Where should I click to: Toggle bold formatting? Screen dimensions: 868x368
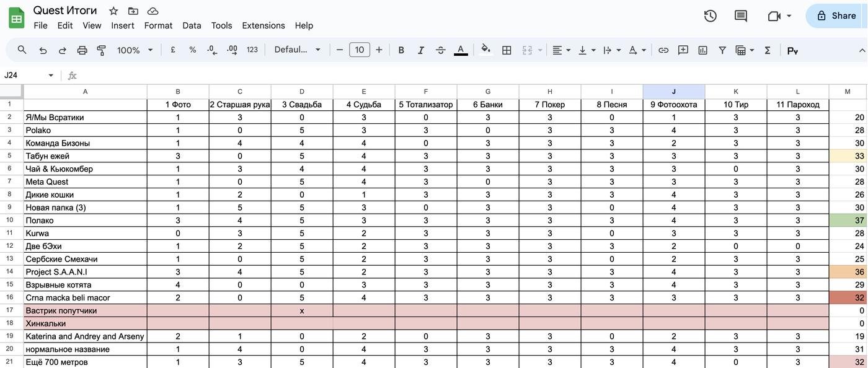pyautogui.click(x=401, y=50)
